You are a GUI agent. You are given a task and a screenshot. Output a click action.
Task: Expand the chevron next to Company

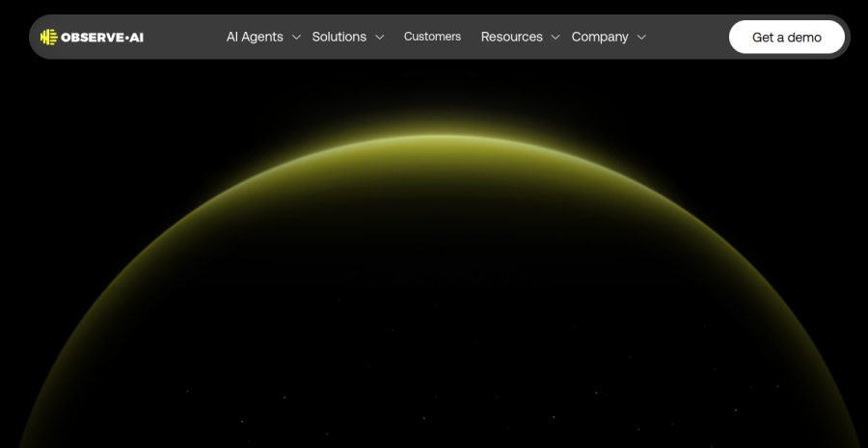(x=641, y=37)
